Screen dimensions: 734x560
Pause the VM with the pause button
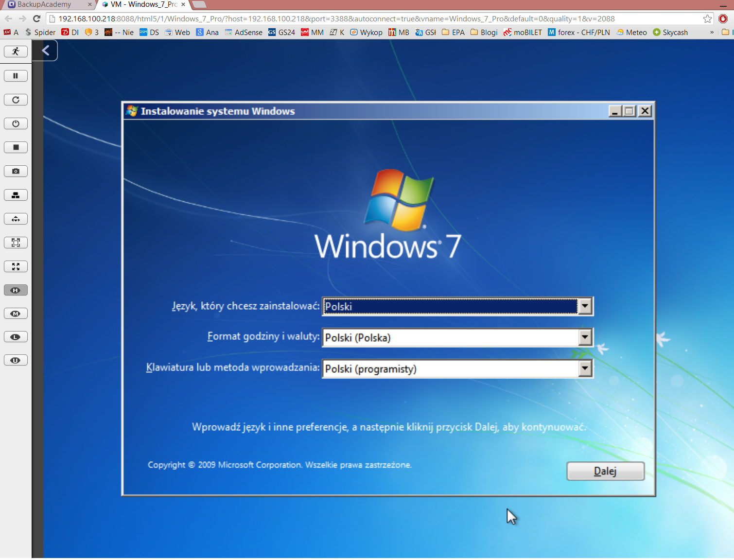coord(16,76)
